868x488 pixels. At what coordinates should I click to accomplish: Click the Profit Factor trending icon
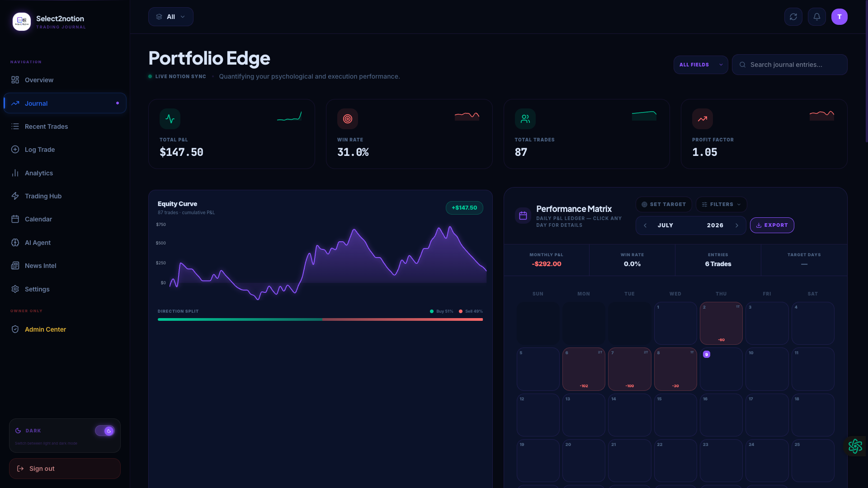703,119
